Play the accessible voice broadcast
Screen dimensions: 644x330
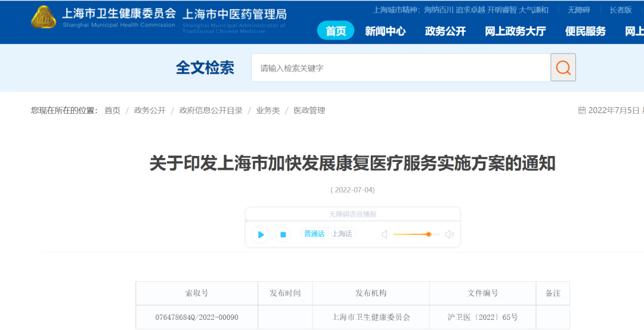pos(261,235)
